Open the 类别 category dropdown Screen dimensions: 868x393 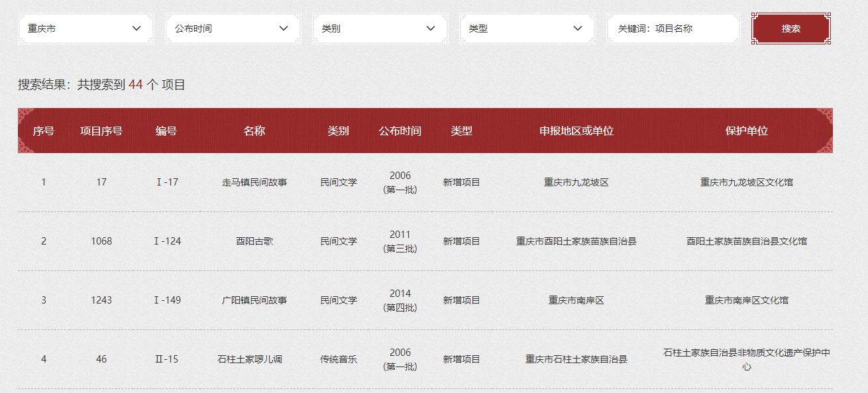tap(379, 28)
